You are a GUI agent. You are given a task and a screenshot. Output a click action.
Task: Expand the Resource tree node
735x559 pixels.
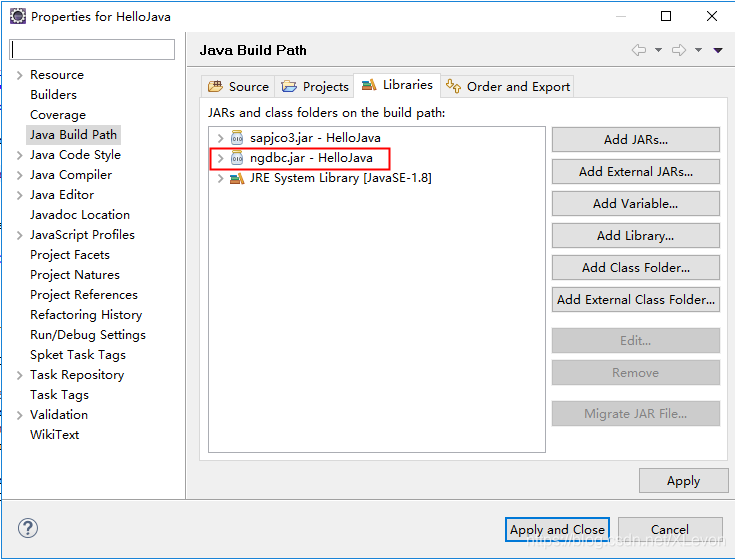19,75
